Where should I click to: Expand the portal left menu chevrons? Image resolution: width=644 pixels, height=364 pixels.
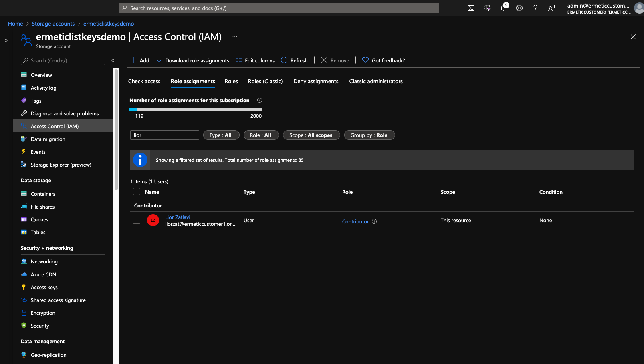tap(6, 40)
